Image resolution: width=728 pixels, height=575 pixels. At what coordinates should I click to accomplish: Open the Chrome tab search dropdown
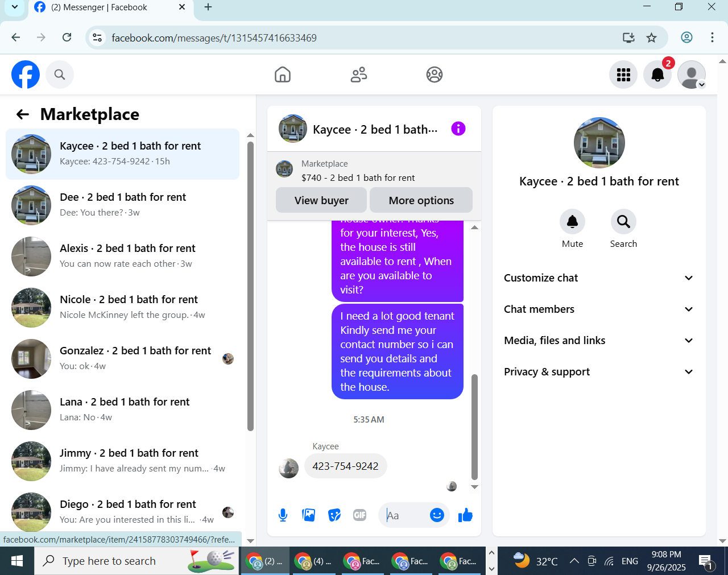tap(14, 7)
